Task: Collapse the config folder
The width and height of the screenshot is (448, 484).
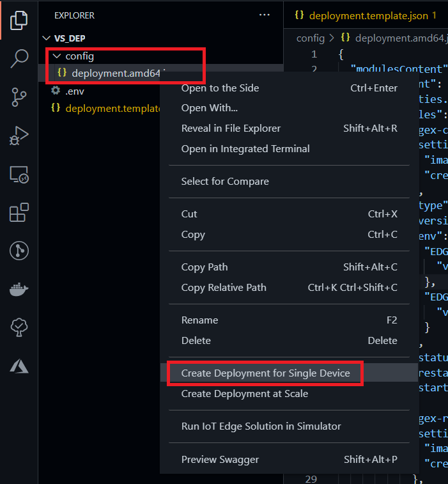Action: tap(58, 56)
